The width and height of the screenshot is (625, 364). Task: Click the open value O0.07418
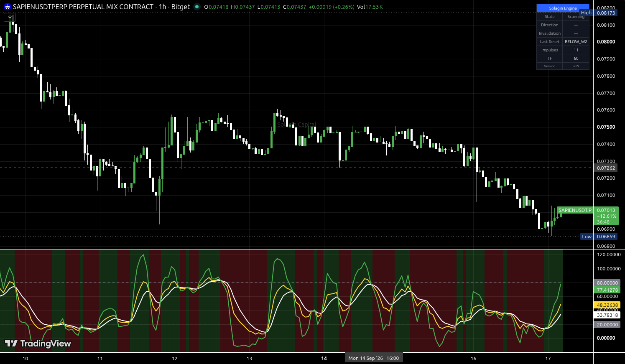coord(216,7)
